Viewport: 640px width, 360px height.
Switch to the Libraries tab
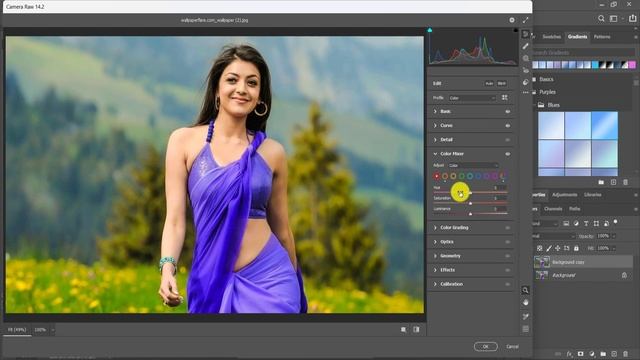[x=593, y=195]
